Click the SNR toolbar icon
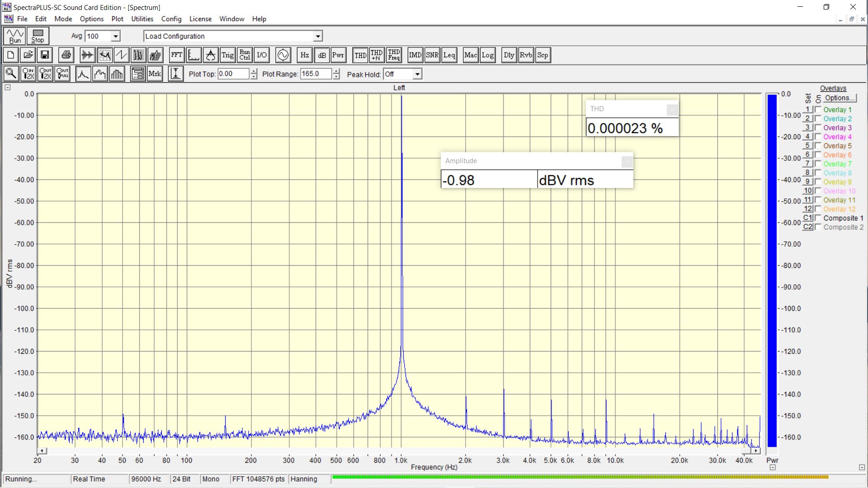Image resolution: width=868 pixels, height=488 pixels. (432, 55)
